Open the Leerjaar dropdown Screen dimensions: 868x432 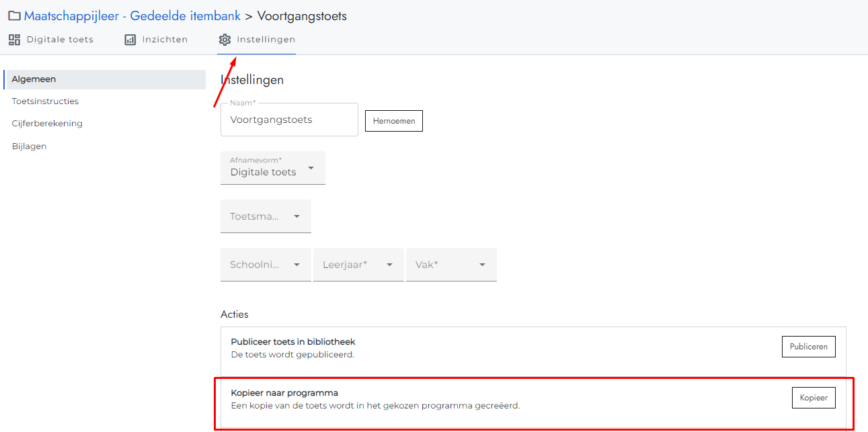click(x=358, y=265)
